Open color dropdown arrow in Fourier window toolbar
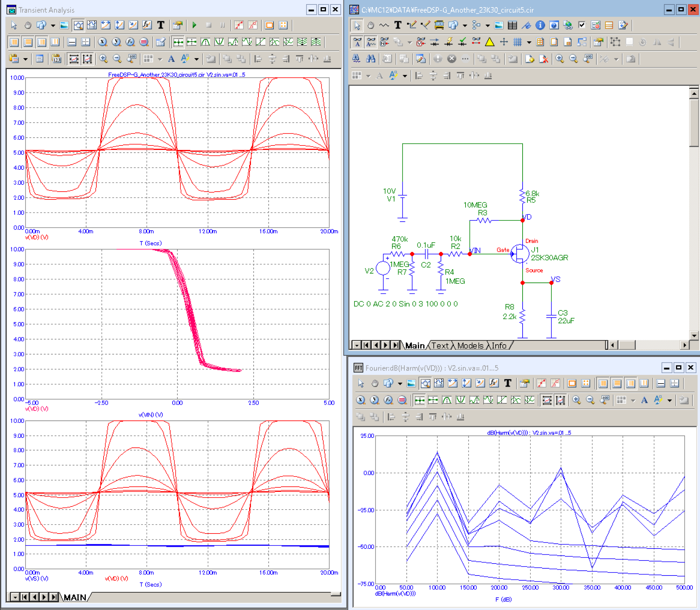The width and height of the screenshot is (700, 610). click(x=670, y=400)
